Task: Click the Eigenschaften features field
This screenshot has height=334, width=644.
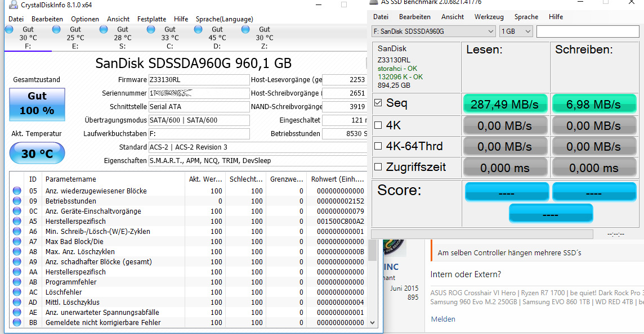Action: coord(257,160)
